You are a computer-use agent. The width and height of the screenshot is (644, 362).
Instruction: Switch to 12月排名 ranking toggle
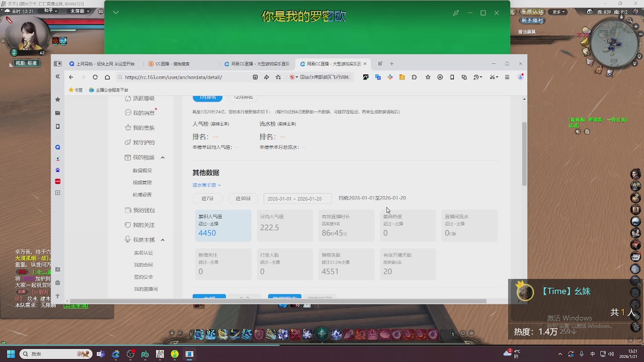[244, 97]
